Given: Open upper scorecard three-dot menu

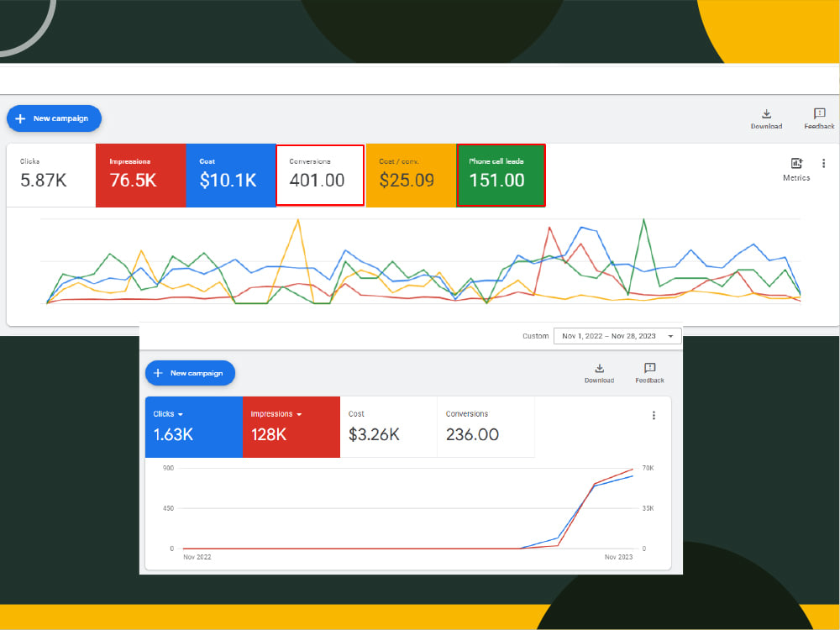Looking at the screenshot, I should (x=823, y=164).
